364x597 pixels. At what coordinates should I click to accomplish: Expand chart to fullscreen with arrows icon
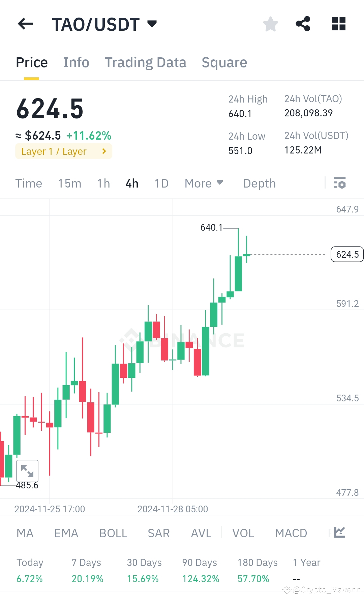(27, 471)
